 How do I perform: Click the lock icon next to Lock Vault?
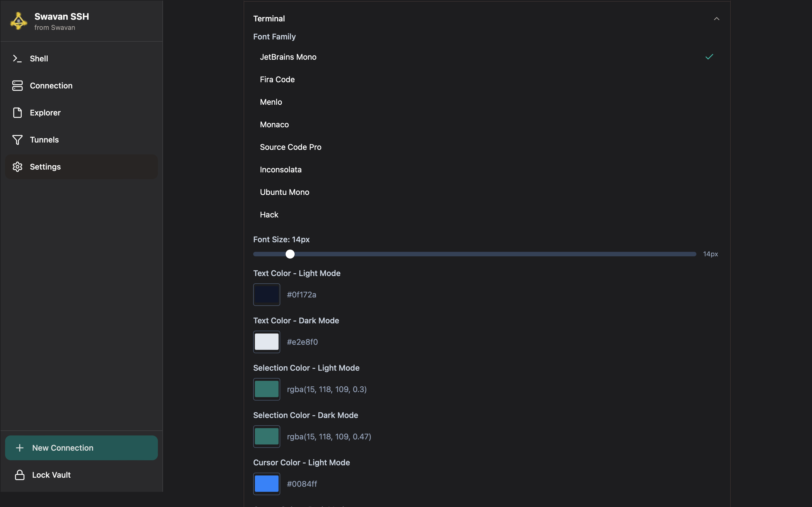click(x=19, y=475)
